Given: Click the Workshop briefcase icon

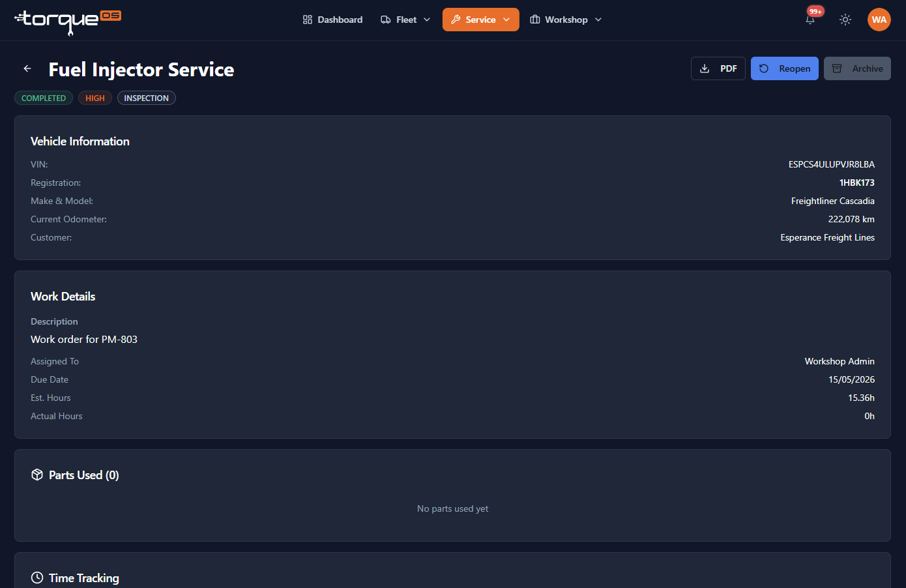Looking at the screenshot, I should click(535, 20).
